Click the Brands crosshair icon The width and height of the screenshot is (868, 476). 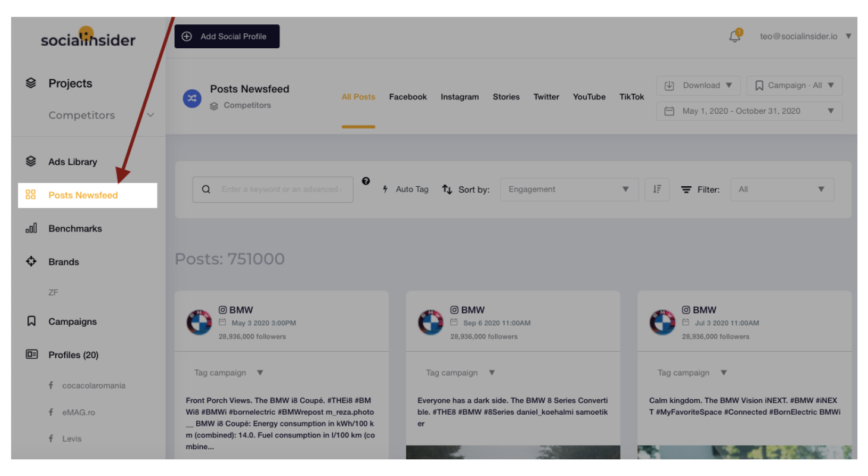(x=31, y=261)
